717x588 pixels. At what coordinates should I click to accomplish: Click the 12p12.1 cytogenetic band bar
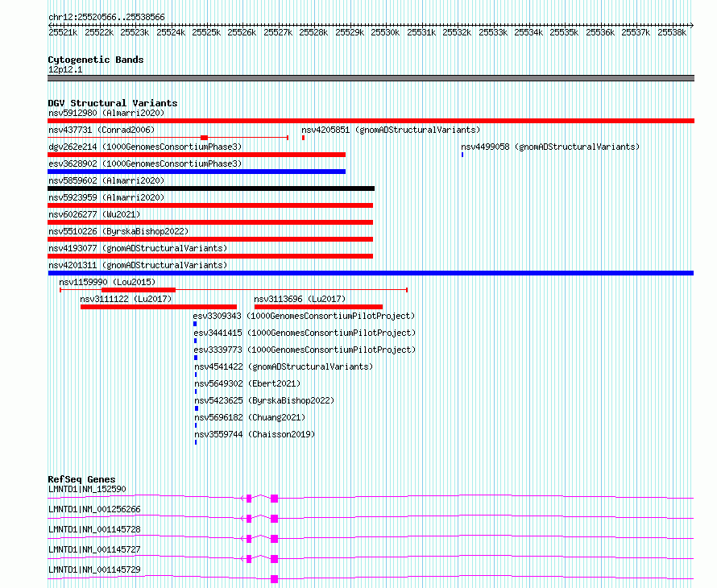pyautogui.click(x=371, y=78)
